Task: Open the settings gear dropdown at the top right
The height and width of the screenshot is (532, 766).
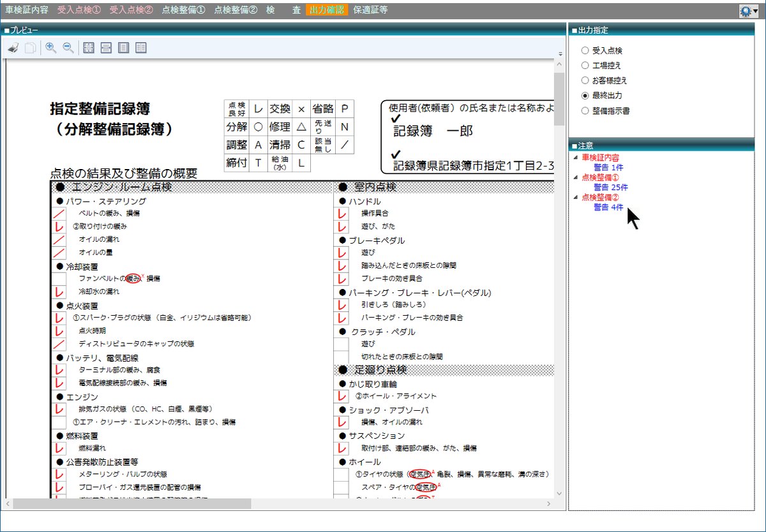Action: pos(749,11)
